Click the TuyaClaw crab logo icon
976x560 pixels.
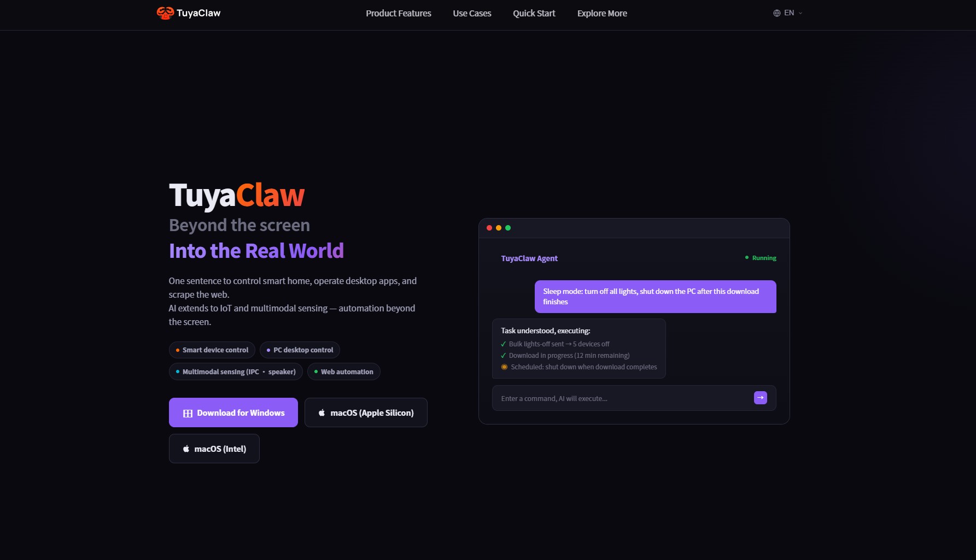pyautogui.click(x=165, y=13)
